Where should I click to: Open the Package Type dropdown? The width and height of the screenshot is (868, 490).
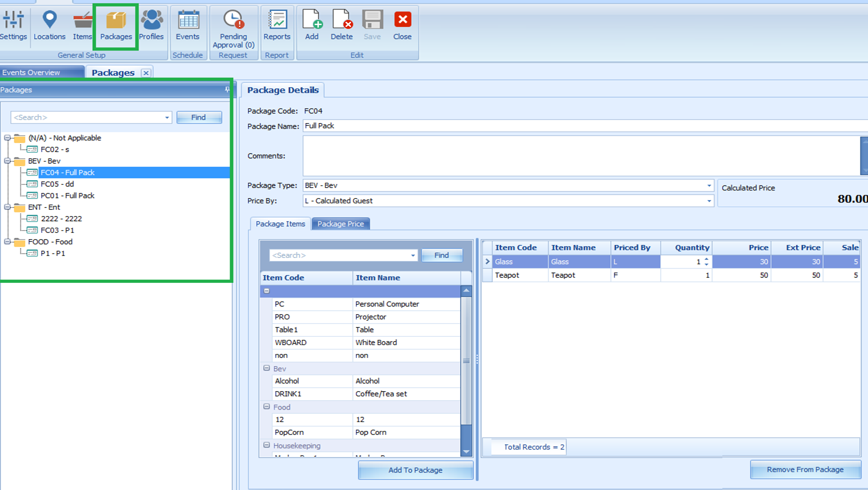709,185
